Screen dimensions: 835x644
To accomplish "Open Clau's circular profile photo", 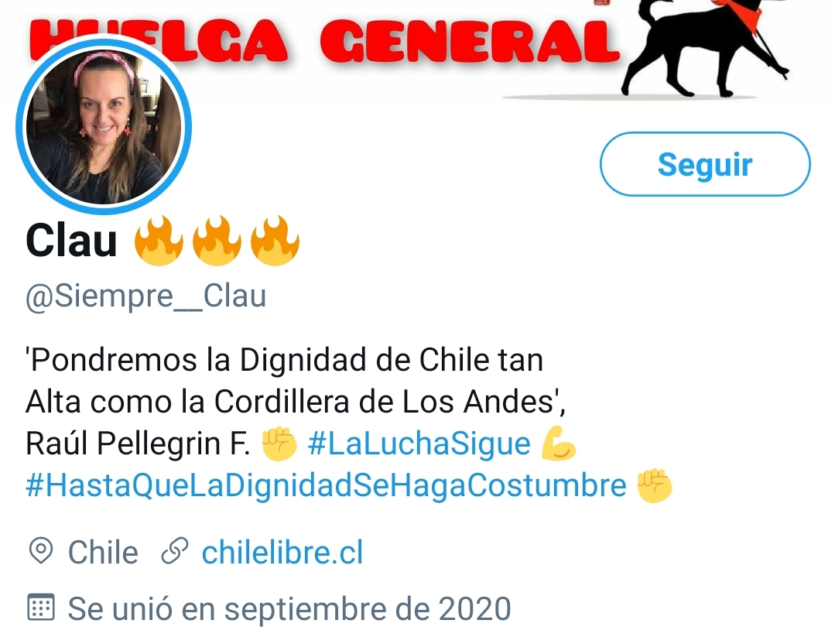I will pyautogui.click(x=104, y=127).
